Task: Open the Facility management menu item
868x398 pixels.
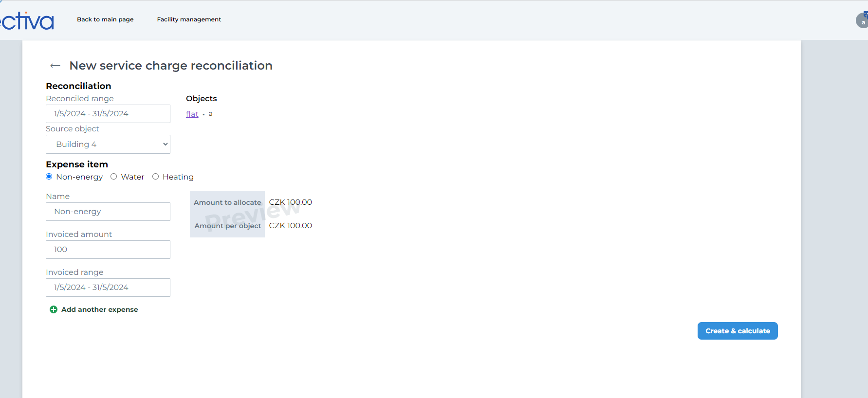Action: tap(189, 19)
